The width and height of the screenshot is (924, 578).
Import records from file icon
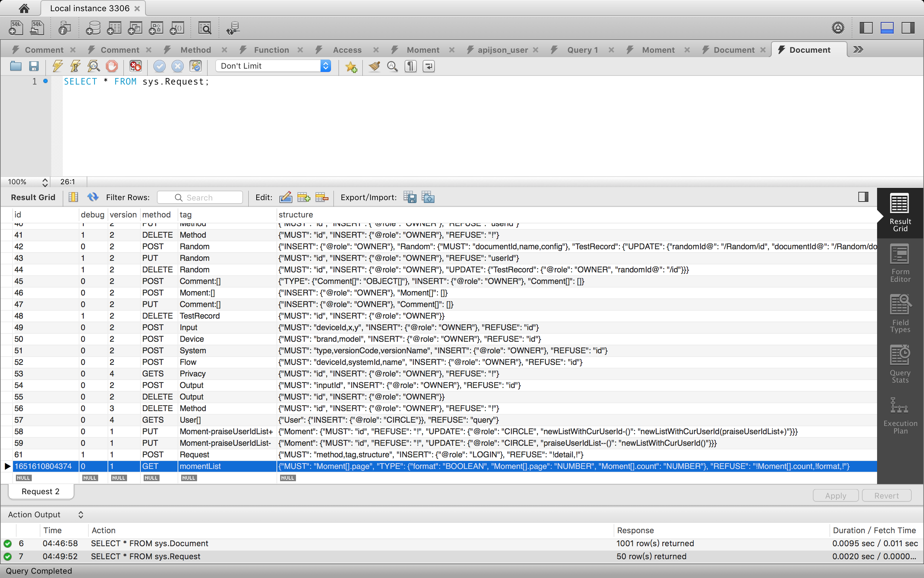tap(428, 197)
